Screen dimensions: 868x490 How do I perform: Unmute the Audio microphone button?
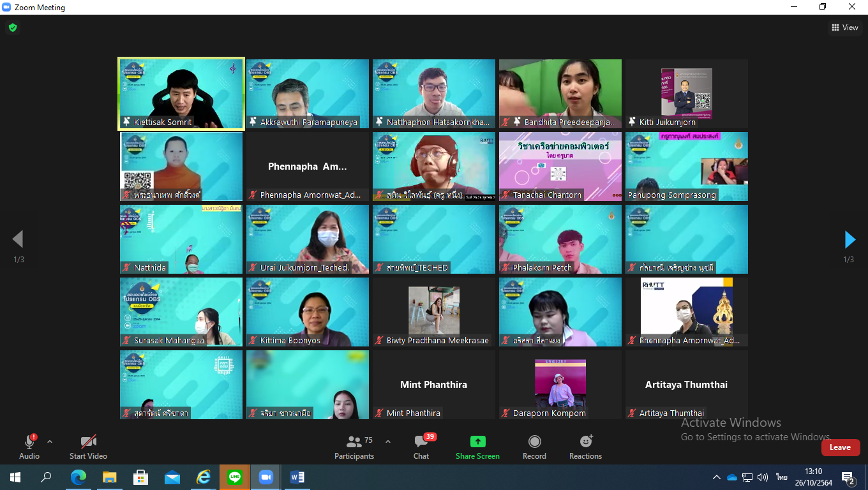(x=29, y=447)
